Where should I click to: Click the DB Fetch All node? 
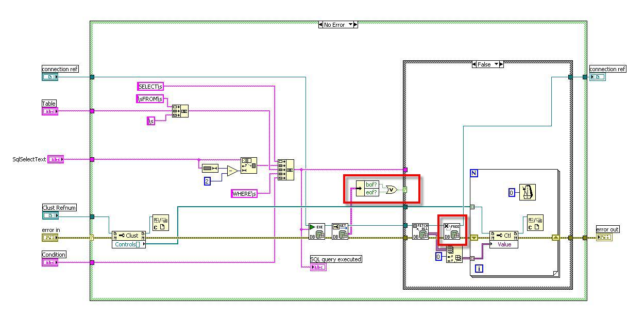pos(420,231)
